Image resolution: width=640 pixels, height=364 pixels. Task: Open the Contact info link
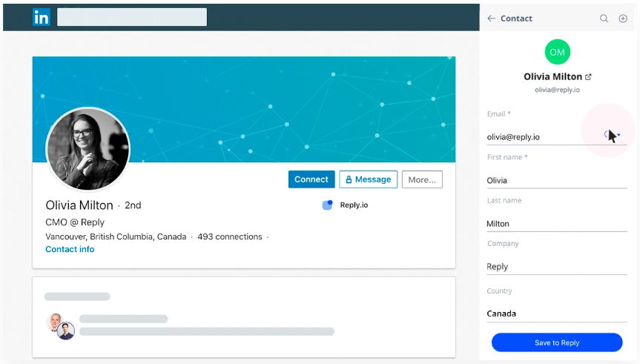70,249
